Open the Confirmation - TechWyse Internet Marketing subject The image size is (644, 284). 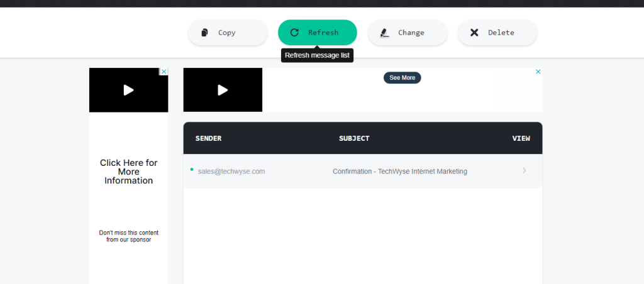tap(399, 172)
